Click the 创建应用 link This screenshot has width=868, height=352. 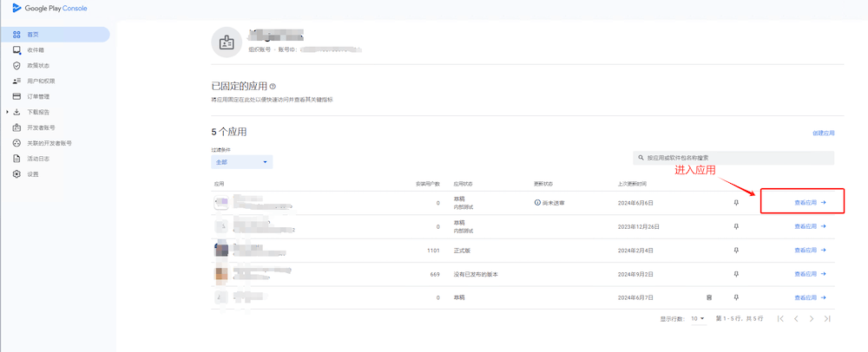tap(823, 134)
